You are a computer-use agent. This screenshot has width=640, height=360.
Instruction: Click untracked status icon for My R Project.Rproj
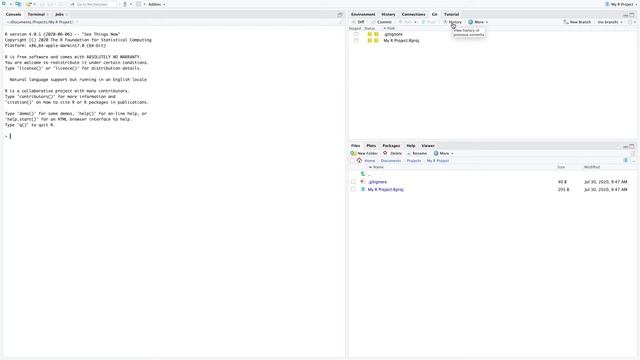(x=373, y=40)
